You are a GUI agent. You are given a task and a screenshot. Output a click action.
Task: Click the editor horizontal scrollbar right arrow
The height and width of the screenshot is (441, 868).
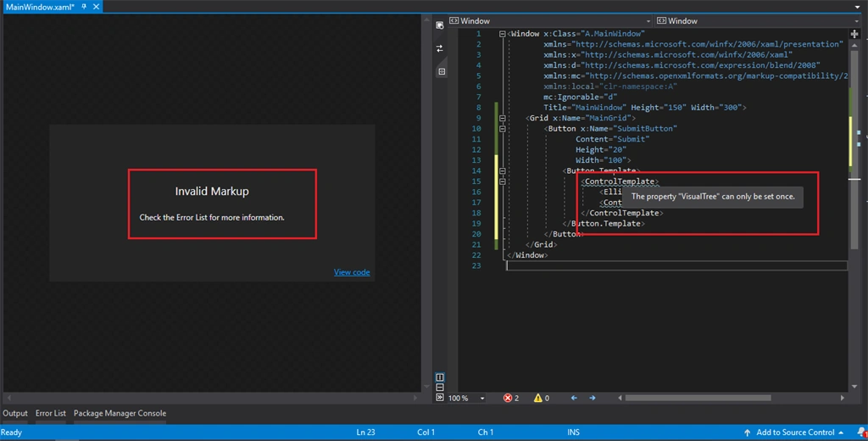(842, 398)
